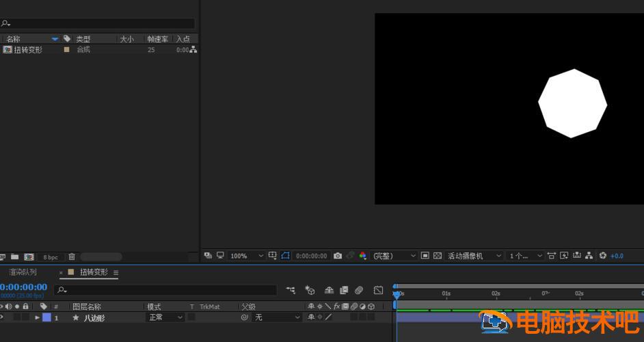Toggle region of interest in the viewer
Screen dimensions: 644x342
pos(286,256)
